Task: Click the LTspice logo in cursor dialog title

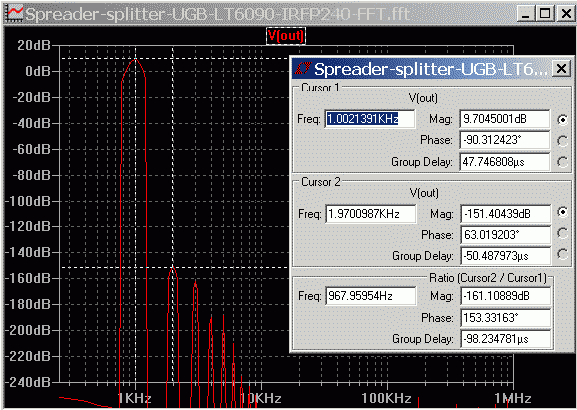Action: coord(303,68)
